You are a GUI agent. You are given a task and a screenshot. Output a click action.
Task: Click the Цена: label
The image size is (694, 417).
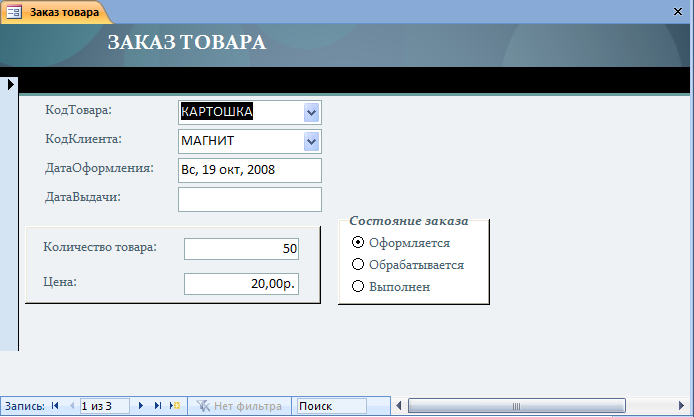tap(60, 282)
